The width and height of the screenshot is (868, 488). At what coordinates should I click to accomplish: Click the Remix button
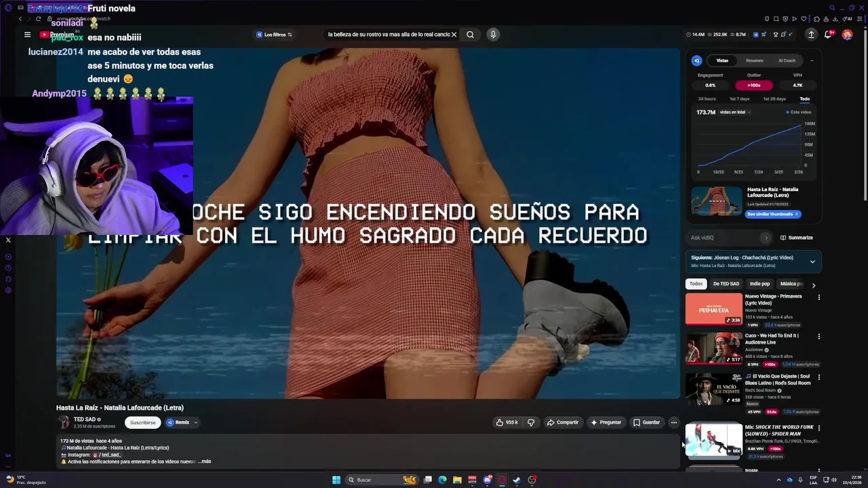point(178,422)
